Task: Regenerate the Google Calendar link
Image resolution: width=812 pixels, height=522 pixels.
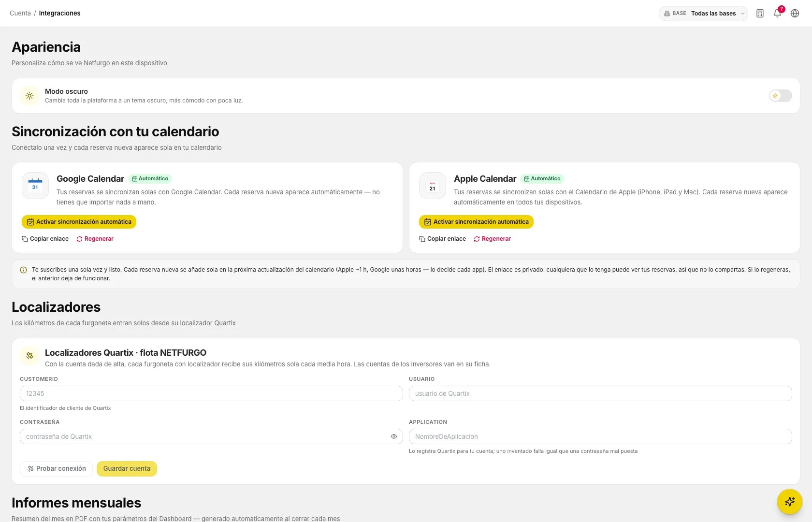Action: [95, 239]
